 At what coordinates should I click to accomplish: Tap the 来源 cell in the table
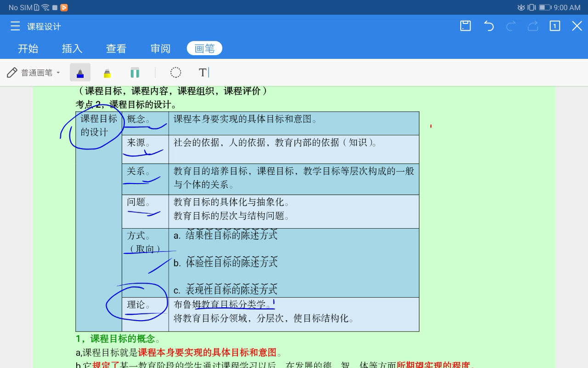pyautogui.click(x=145, y=149)
